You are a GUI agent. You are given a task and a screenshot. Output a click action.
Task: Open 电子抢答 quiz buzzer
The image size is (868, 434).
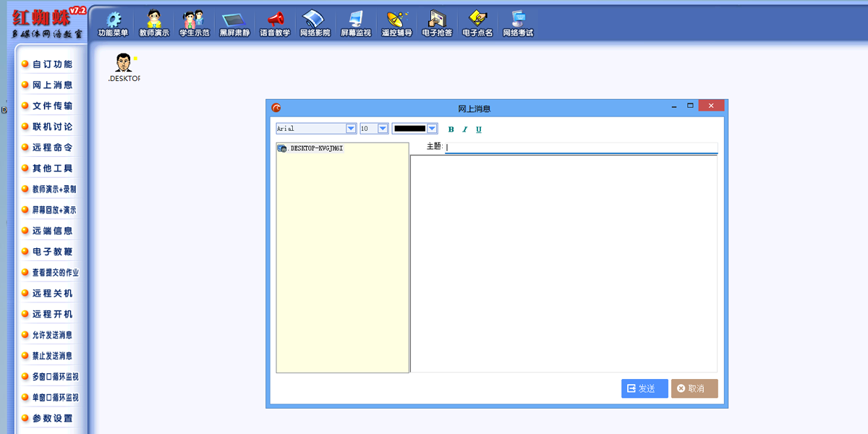click(437, 21)
